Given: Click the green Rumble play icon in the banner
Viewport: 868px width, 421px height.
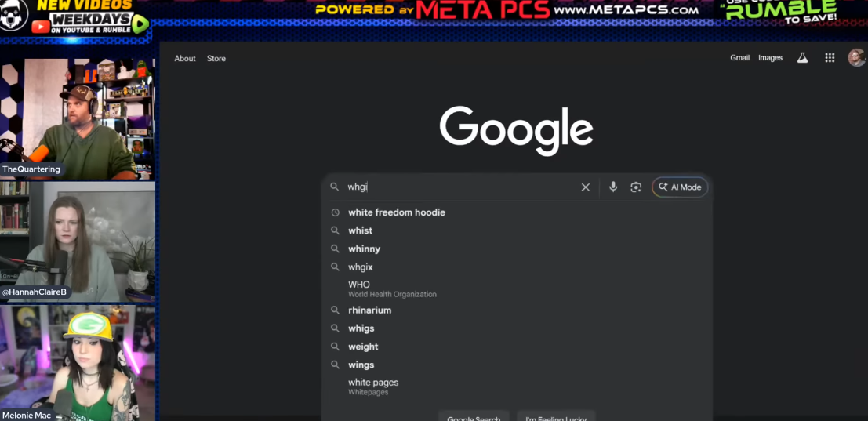Looking at the screenshot, I should pos(140,24).
